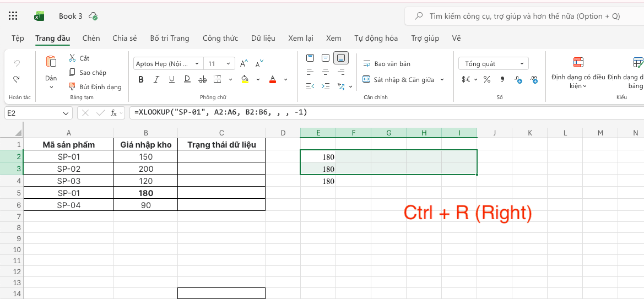Click the Excel logo icon
Viewport: 644px width, 299px height.
[40, 16]
